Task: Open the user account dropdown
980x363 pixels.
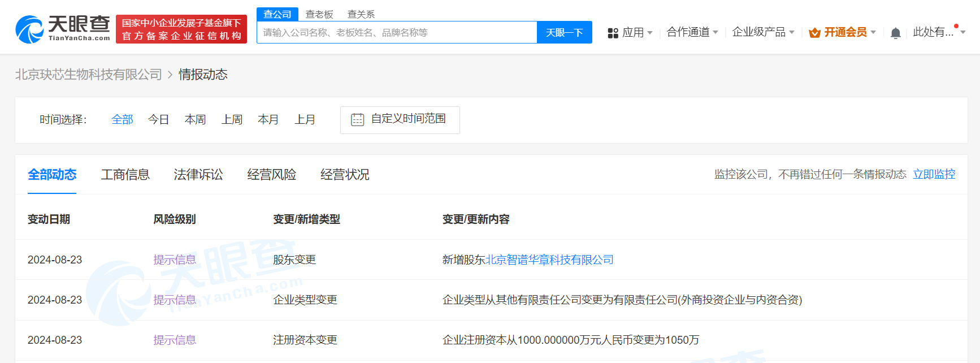Action: (938, 32)
